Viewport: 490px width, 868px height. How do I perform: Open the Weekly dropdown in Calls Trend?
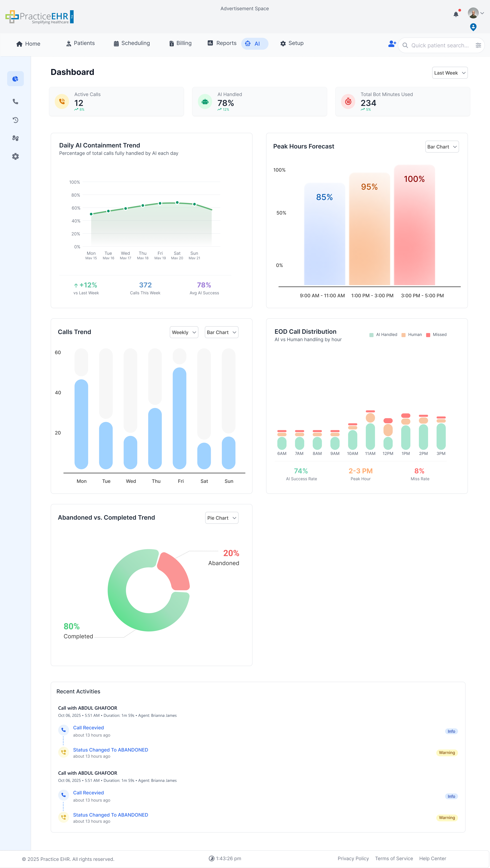[x=184, y=332]
